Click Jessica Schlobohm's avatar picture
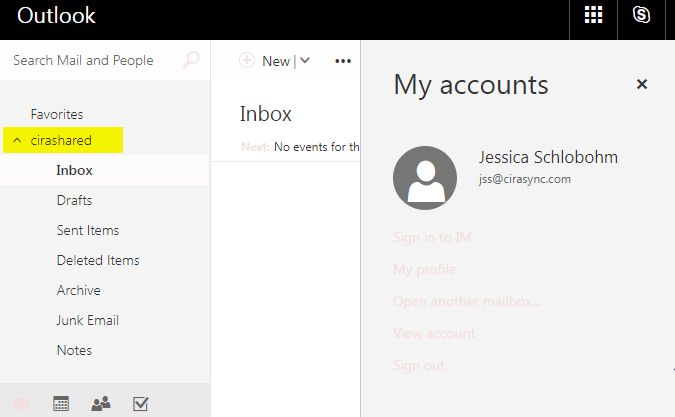Screen dimensions: 675x417 click(425, 178)
